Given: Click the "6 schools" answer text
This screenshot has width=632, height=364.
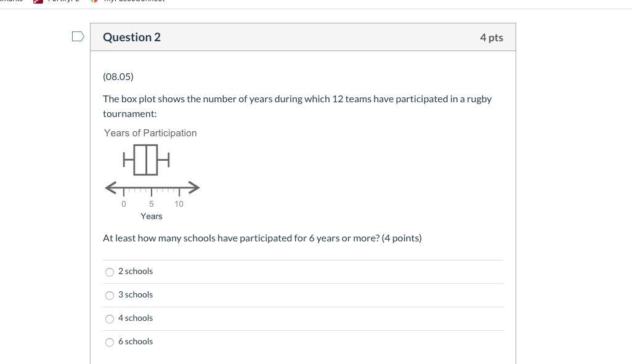Looking at the screenshot, I should point(136,341).
